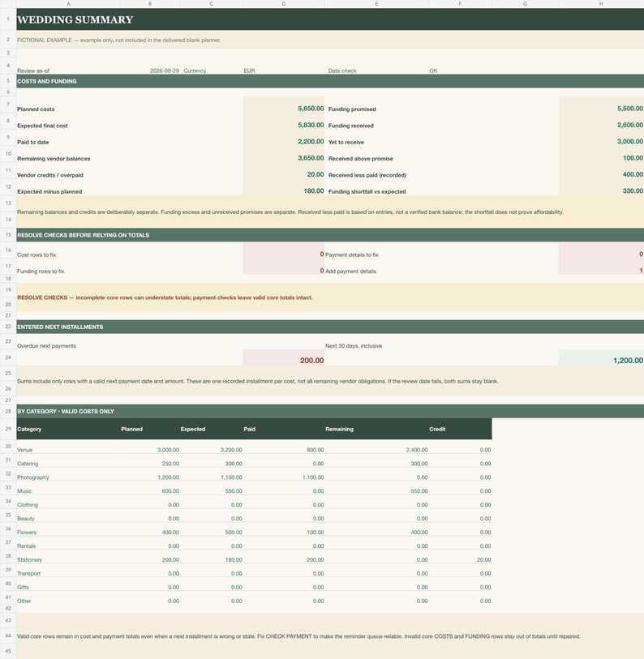The width and height of the screenshot is (644, 659).
Task: Click Received less paid value 400.00
Action: click(x=633, y=174)
